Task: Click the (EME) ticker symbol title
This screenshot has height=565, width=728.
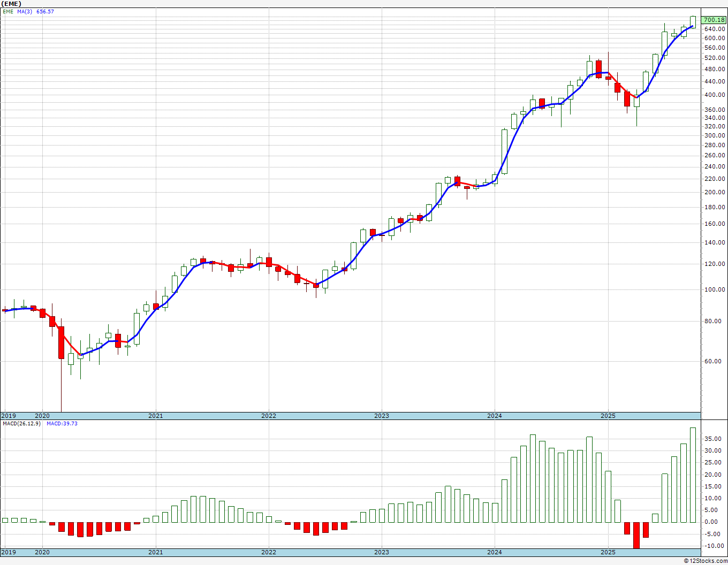Action: (11, 3)
